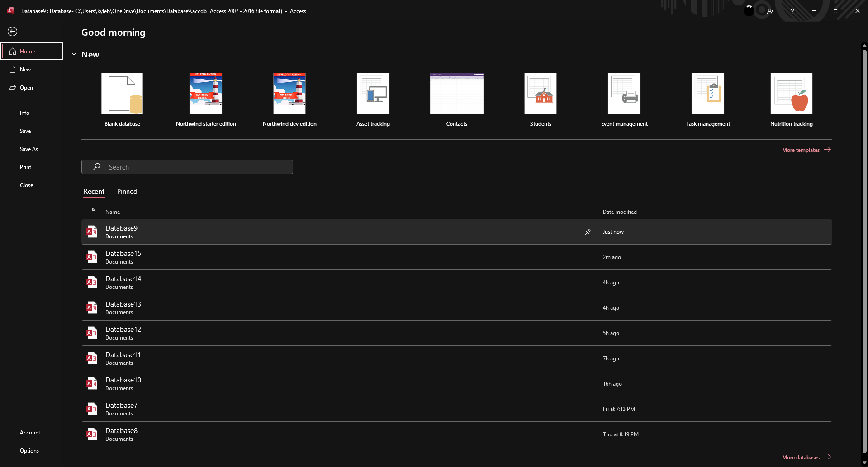
Task: Switch to the Recent tab
Action: (x=94, y=192)
